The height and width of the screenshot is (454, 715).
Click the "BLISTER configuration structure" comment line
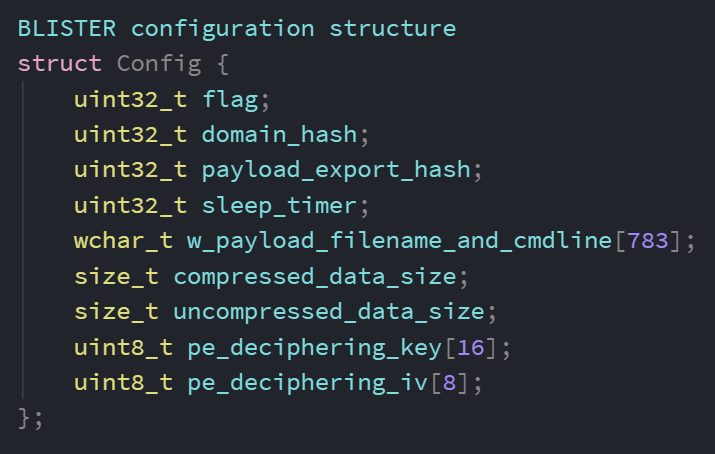point(236,28)
